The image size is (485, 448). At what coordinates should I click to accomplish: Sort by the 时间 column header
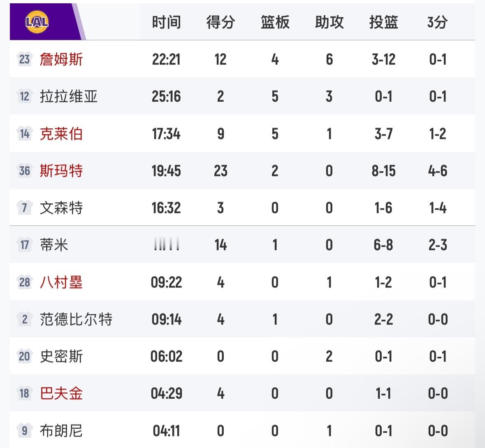point(167,23)
